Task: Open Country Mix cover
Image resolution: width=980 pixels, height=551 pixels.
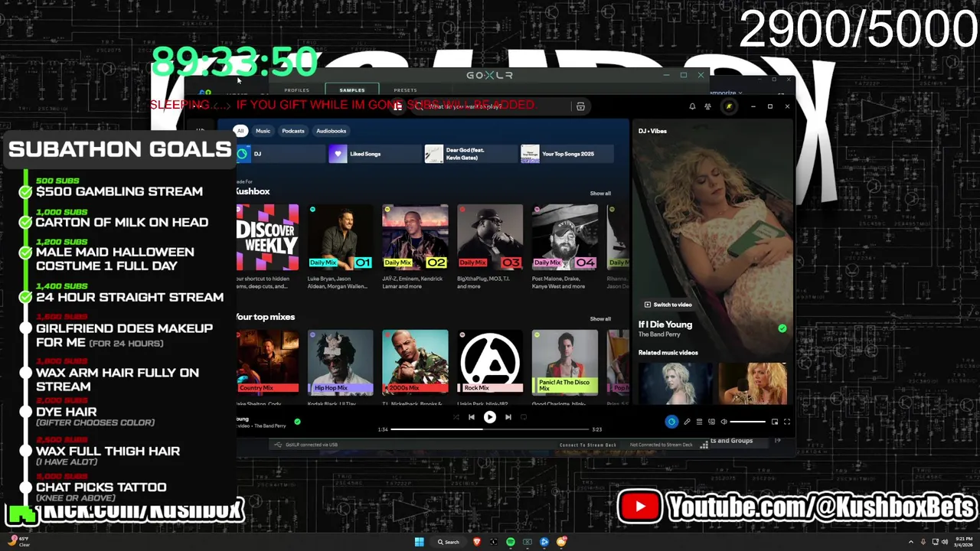Action: pyautogui.click(x=267, y=362)
